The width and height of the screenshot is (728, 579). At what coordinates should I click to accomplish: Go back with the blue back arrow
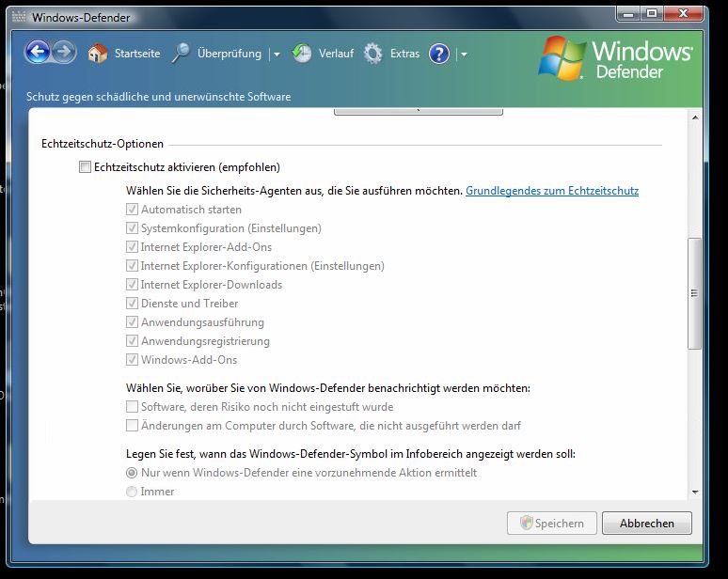click(x=38, y=52)
